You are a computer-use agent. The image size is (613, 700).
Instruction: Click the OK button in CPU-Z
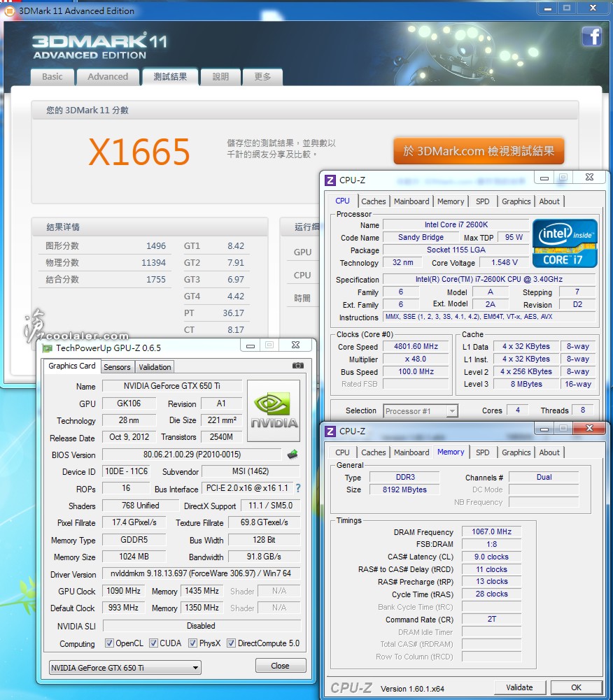click(x=577, y=687)
